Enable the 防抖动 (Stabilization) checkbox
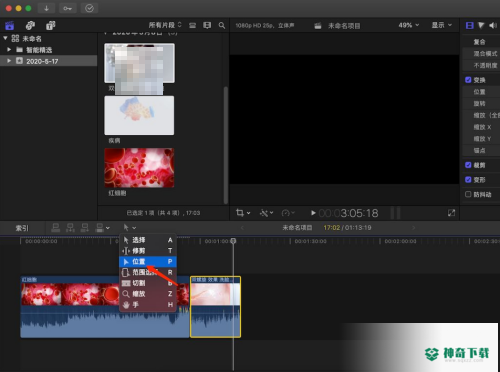This screenshot has width=500, height=372. click(468, 194)
